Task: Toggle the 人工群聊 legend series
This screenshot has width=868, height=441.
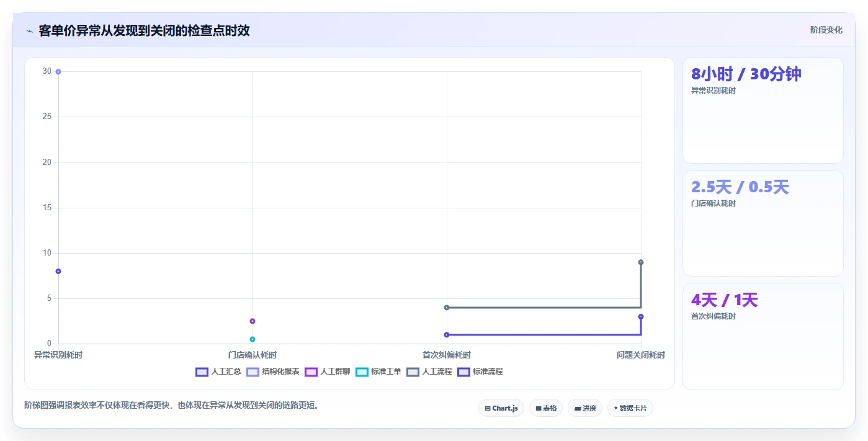Action: (x=327, y=372)
